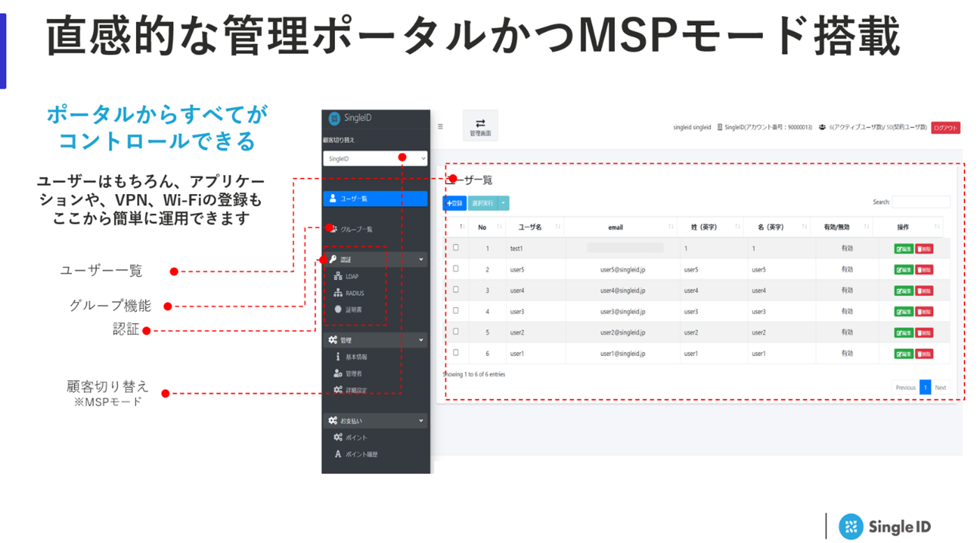Viewport: 980px width, 543px height.
Task: Open 詳細設定 in the sidebar
Action: tap(356, 390)
